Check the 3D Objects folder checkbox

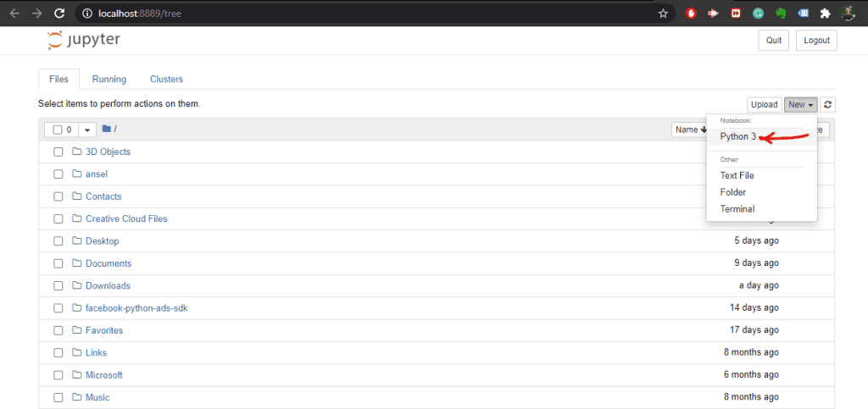point(58,152)
